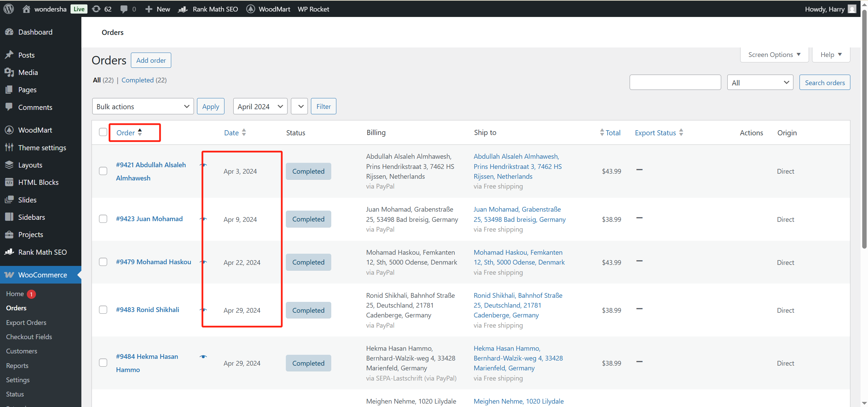Expand the Screen Options panel

pyautogui.click(x=774, y=54)
